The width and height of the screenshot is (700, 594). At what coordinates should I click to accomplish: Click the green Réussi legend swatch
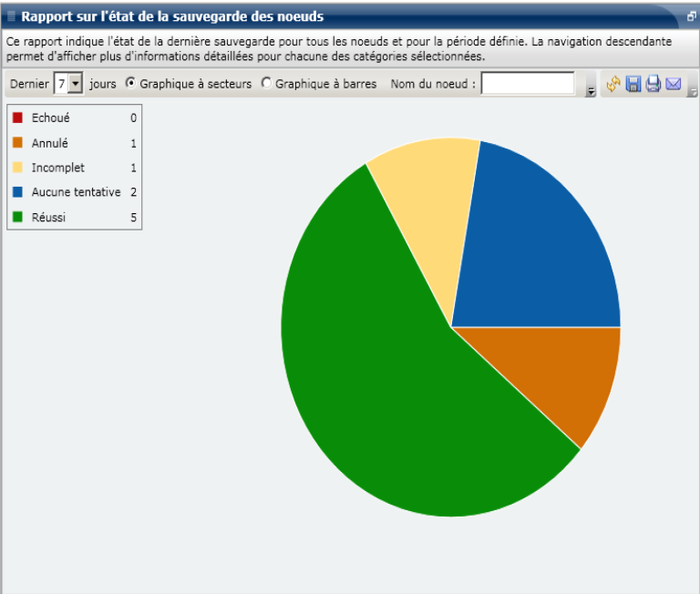(17, 217)
